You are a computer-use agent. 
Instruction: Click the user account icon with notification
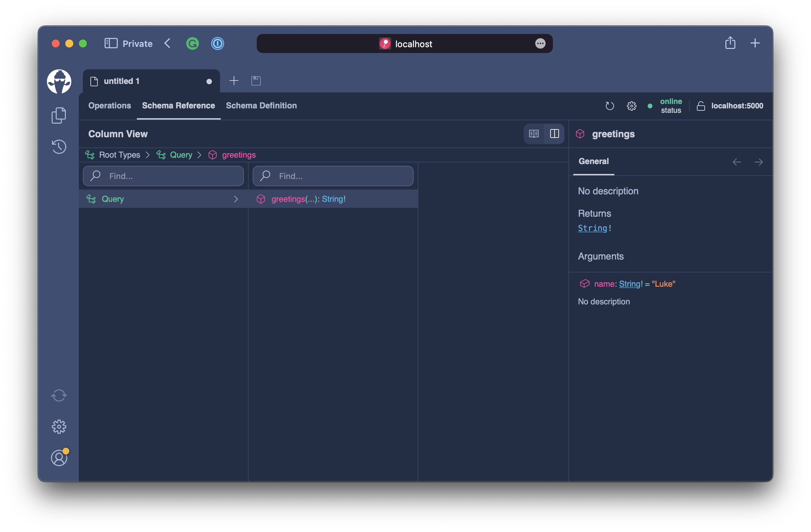(59, 458)
